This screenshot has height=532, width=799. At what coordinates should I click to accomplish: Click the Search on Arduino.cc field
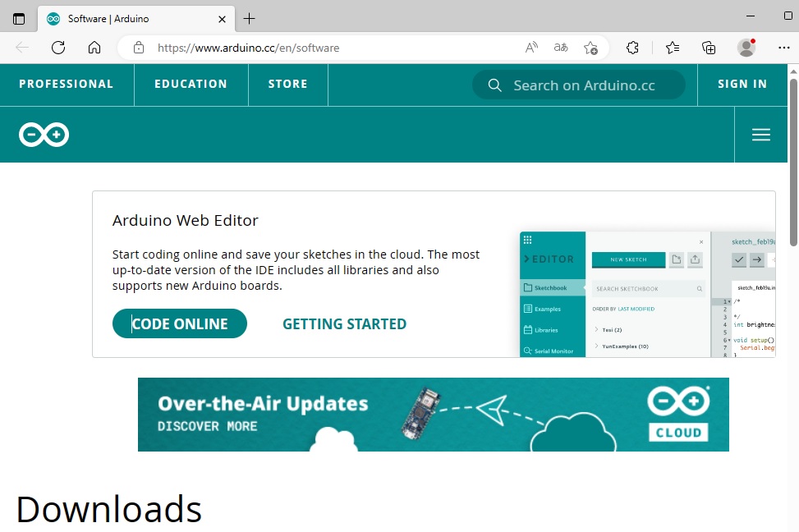584,85
